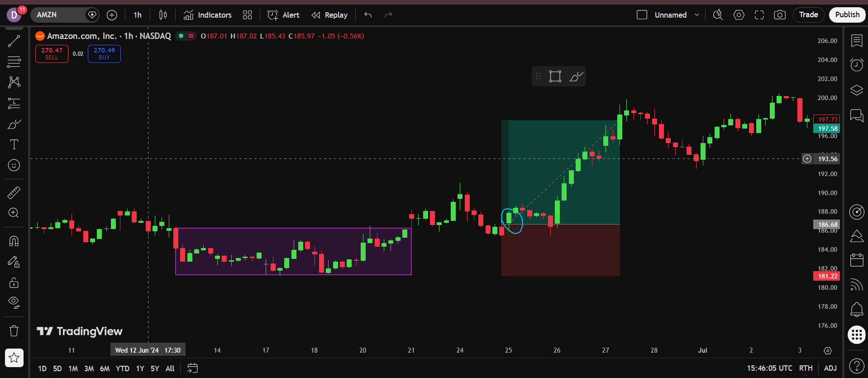
Task: Open the favorites star toolbar
Action: tap(14, 358)
